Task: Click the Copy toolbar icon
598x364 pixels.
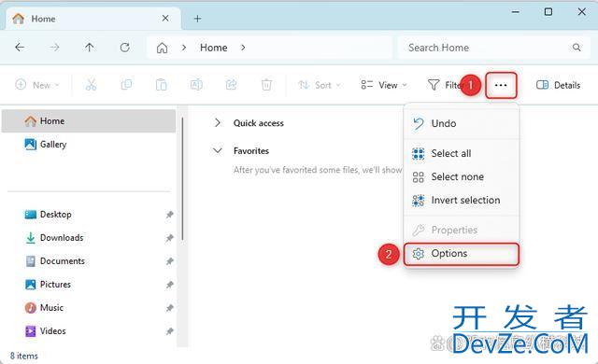Action: [x=126, y=85]
